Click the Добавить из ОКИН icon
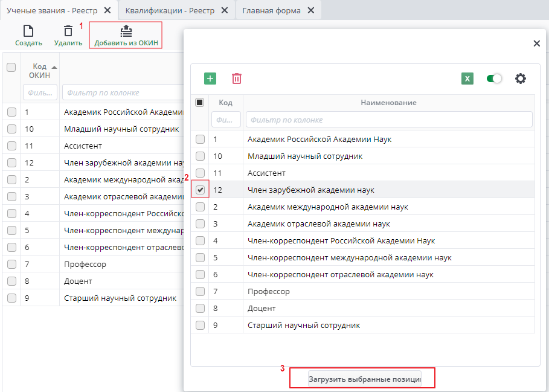The image size is (549, 392). [x=126, y=31]
